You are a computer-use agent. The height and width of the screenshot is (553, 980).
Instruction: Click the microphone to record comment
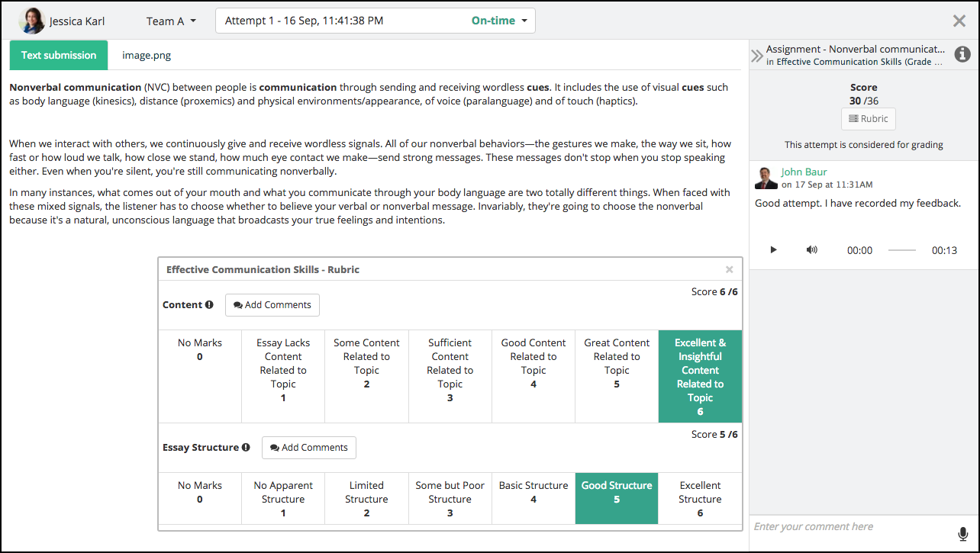(x=962, y=534)
